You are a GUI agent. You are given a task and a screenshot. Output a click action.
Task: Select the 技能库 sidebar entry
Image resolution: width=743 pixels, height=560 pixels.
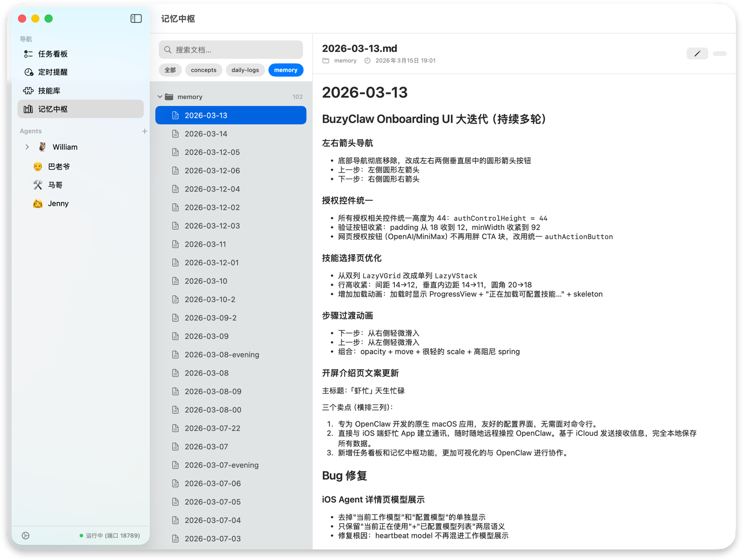[x=50, y=91]
